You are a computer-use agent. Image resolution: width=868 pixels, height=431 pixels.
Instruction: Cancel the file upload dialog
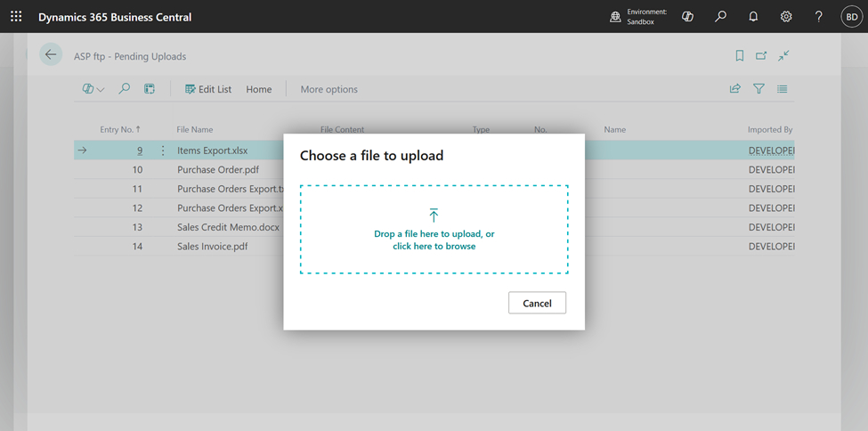pos(537,303)
